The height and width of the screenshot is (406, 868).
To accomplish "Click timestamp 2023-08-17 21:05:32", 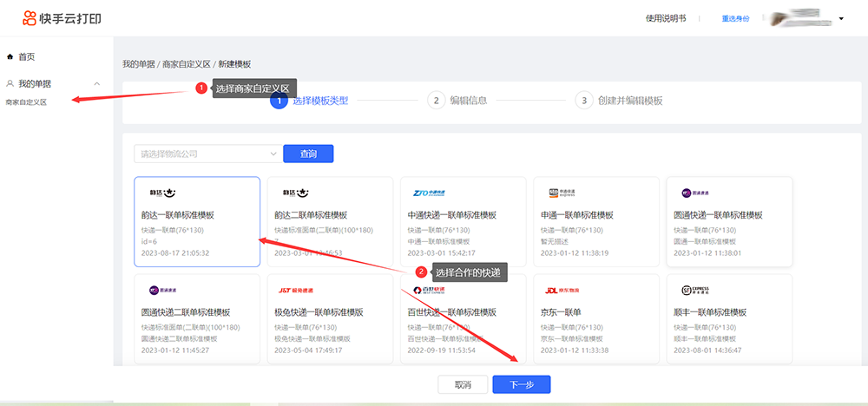I will click(175, 252).
